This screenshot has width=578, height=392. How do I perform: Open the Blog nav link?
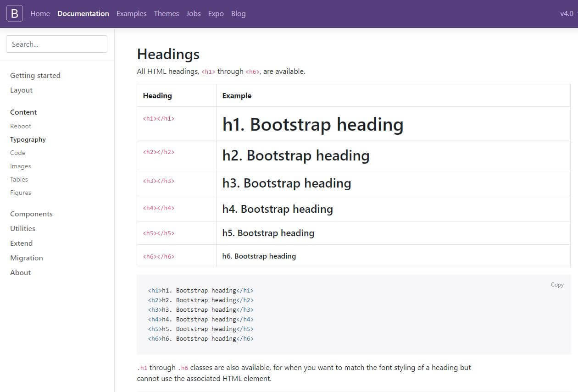238,14
